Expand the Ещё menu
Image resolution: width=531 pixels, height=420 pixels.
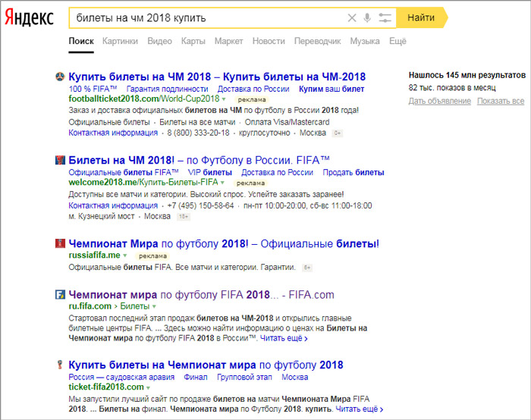tap(397, 41)
